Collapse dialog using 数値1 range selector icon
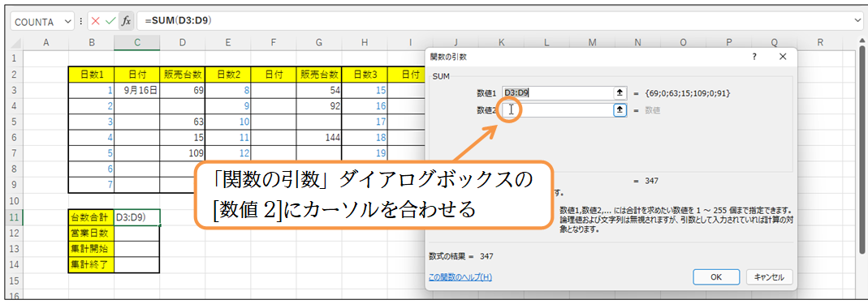 tap(620, 93)
